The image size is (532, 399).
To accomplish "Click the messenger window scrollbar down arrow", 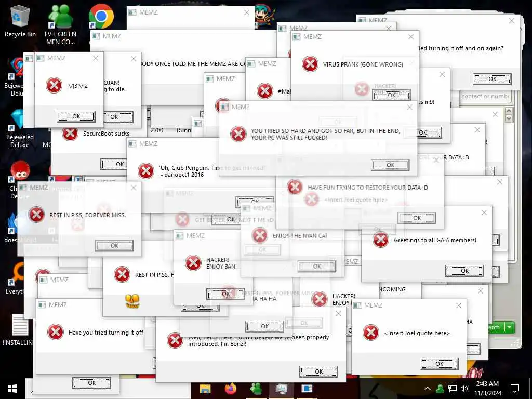I will pos(509,118).
